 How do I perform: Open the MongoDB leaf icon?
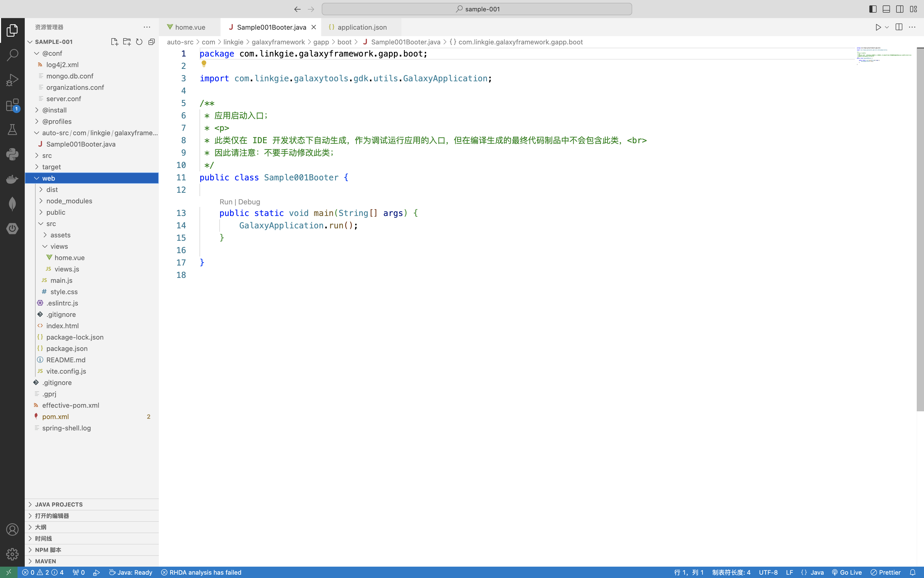point(12,204)
